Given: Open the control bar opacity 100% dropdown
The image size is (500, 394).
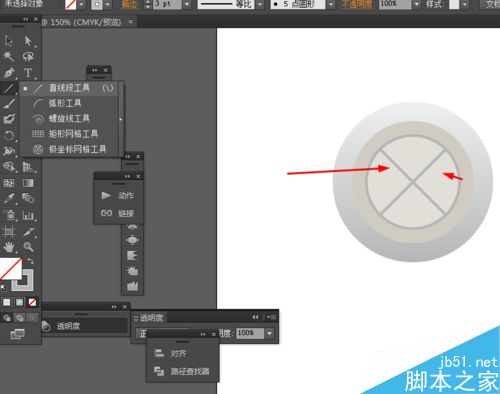Looking at the screenshot, I should click(x=417, y=5).
